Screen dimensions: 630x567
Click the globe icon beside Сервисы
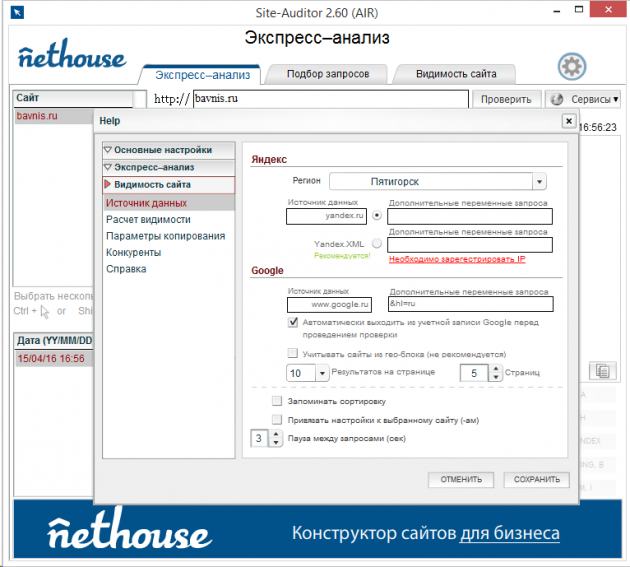point(557,99)
